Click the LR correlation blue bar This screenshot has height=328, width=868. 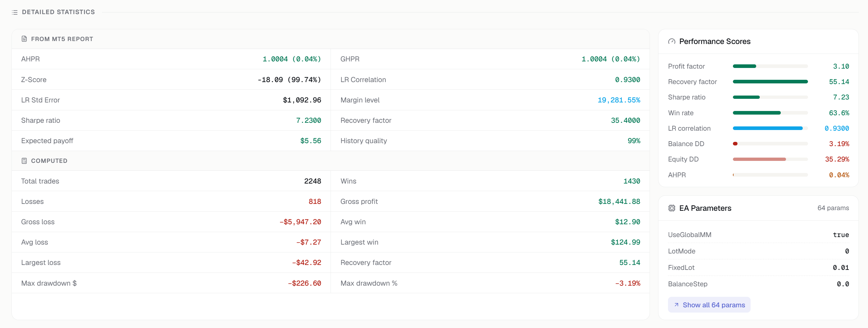[768, 129]
